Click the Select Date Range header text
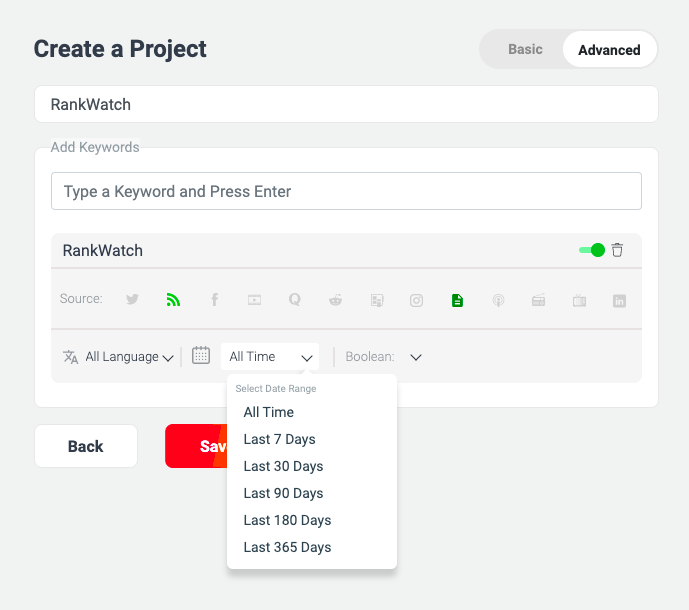 (x=276, y=389)
